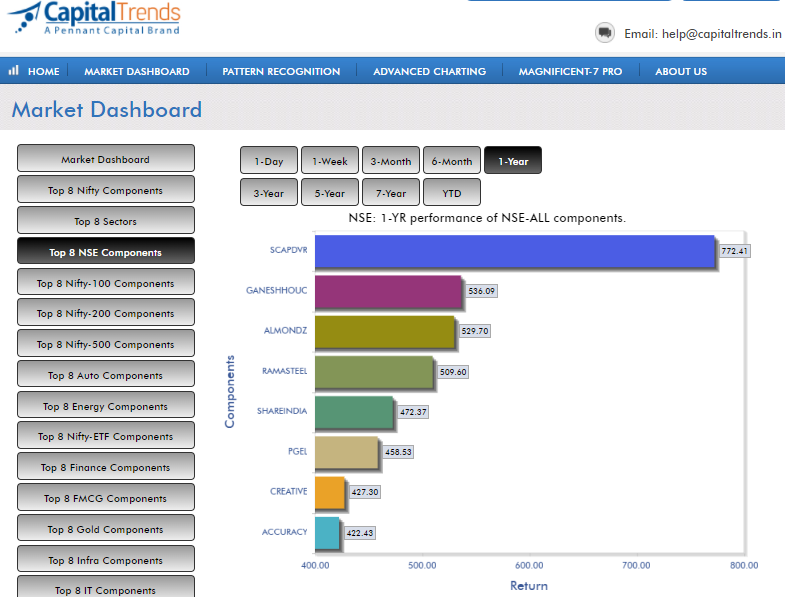Click the PGEL axis label

pyautogui.click(x=297, y=452)
